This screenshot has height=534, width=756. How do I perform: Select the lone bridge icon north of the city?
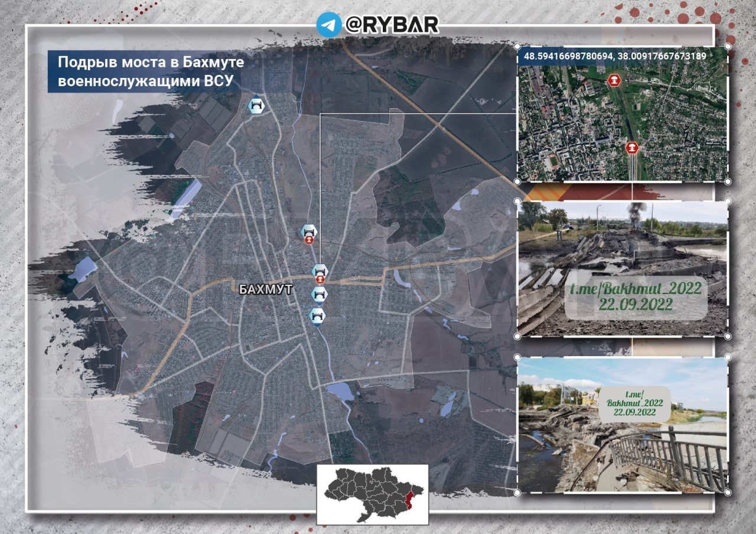point(256,105)
